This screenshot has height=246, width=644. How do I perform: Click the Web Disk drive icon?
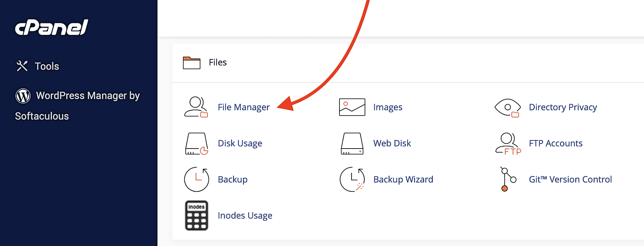(352, 143)
